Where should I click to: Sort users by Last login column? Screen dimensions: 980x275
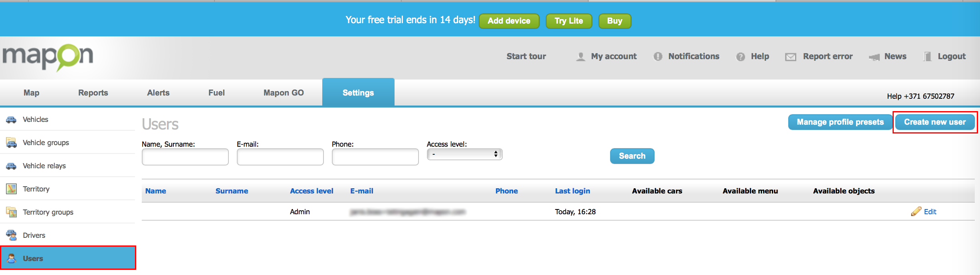(x=572, y=191)
